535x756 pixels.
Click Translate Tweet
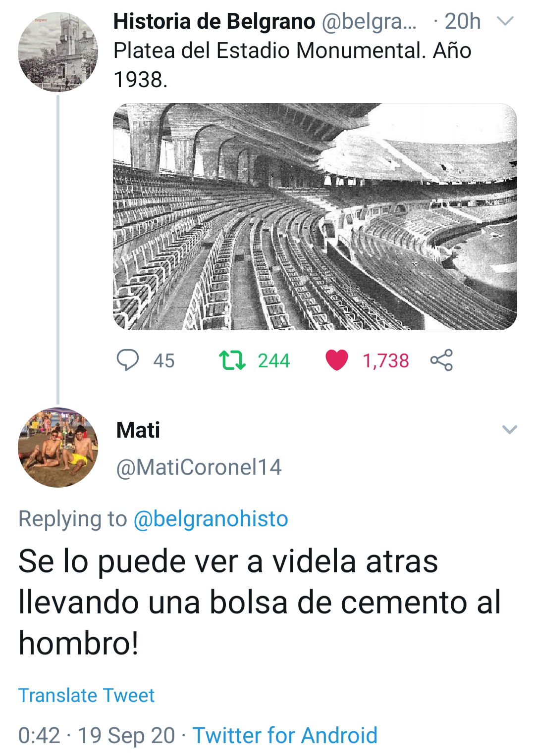click(86, 695)
